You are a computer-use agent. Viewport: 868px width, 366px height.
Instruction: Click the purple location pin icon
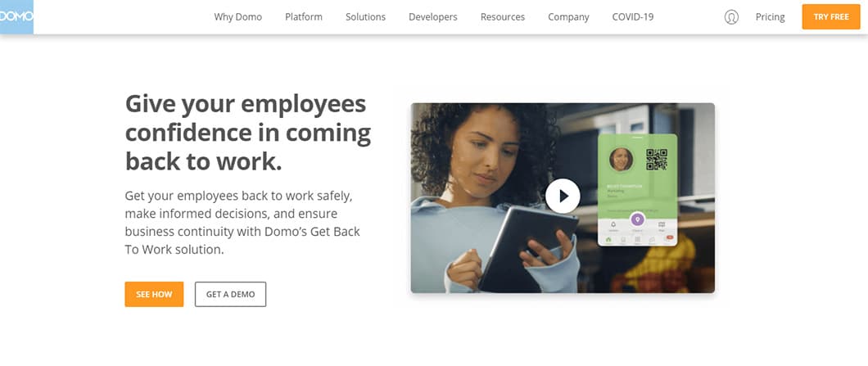(638, 219)
